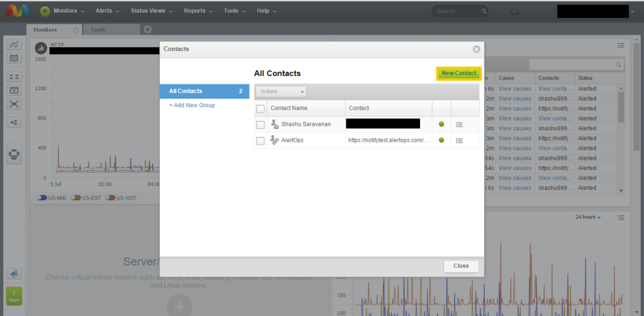Click in the top Search input field
The height and width of the screenshot is (316, 644).
click(456, 11)
